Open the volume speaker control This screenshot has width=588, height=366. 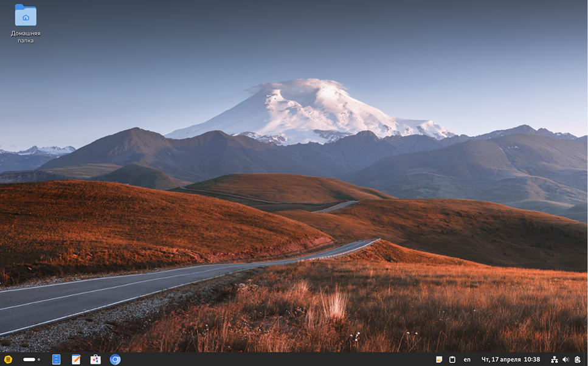566,359
